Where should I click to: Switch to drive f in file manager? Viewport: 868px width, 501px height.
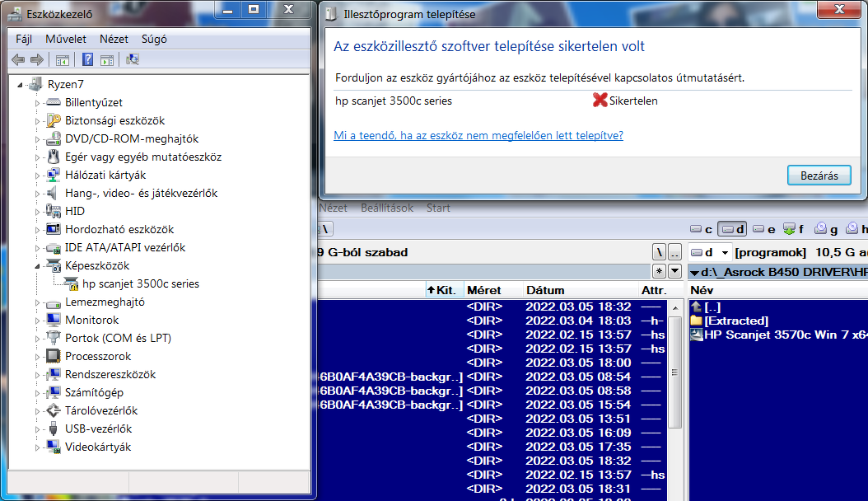click(794, 229)
